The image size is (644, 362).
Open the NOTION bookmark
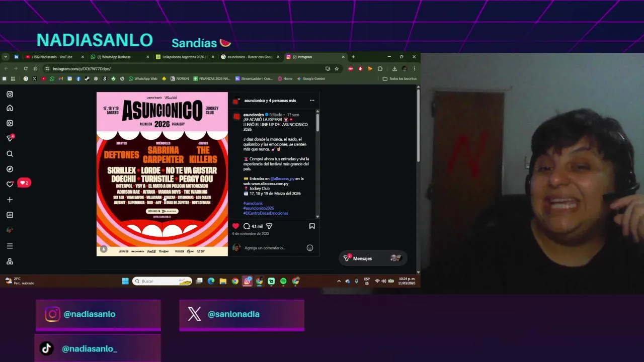point(180,78)
